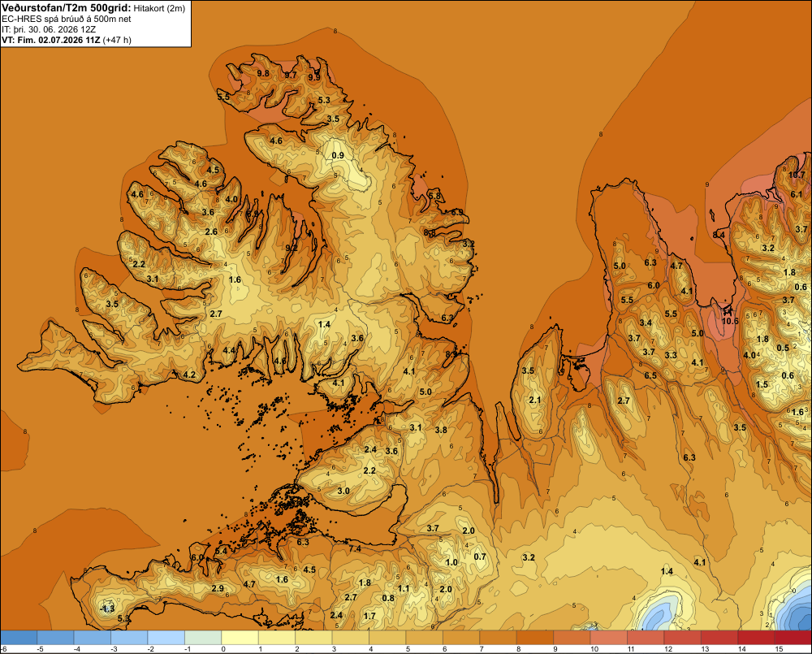The image size is (812, 654).
Task: Click the temperature value 9.8
Action: 263,73
